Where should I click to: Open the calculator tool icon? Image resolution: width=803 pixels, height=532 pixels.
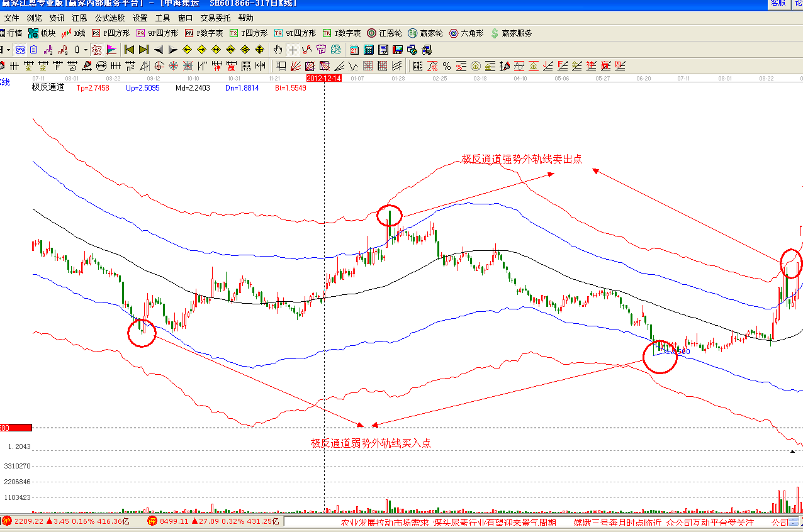(x=369, y=50)
